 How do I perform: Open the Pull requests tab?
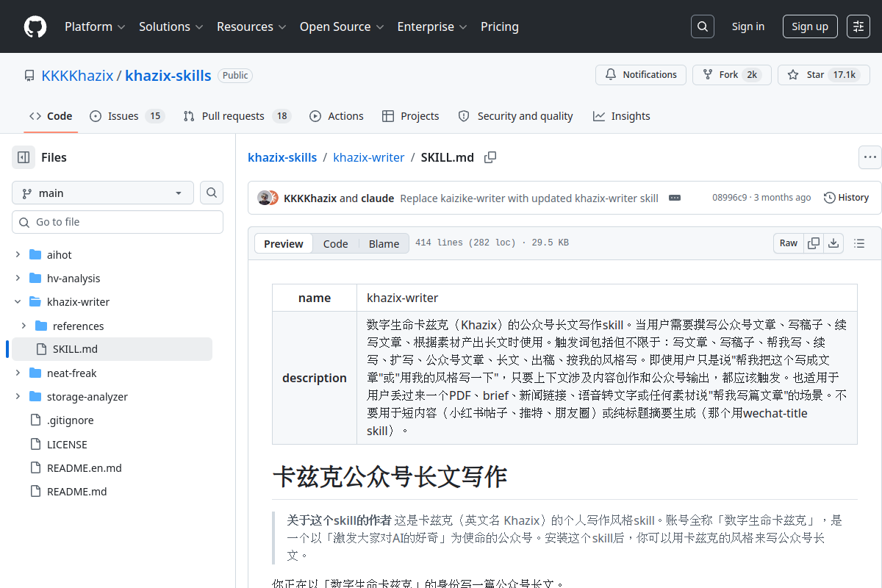click(237, 116)
